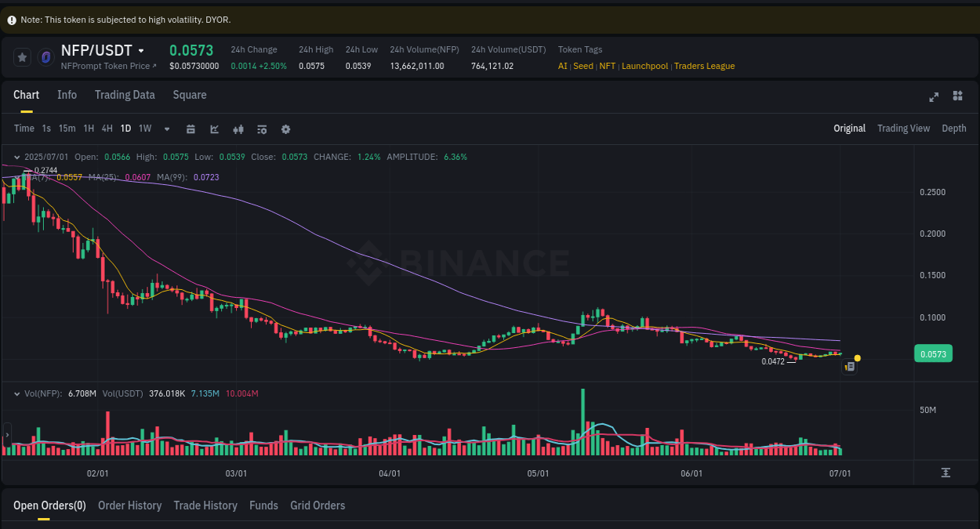Open the indicators icon in chart toolbar
Image resolution: width=980 pixels, height=529 pixels.
pos(238,129)
